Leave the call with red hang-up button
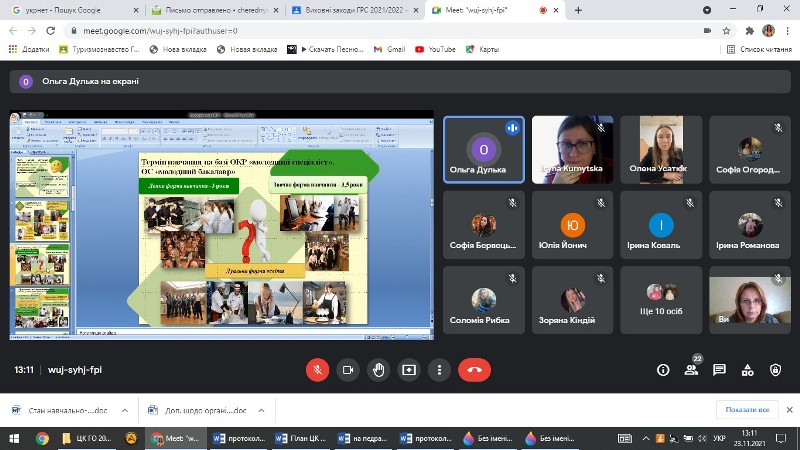The width and height of the screenshot is (800, 450). (x=474, y=369)
